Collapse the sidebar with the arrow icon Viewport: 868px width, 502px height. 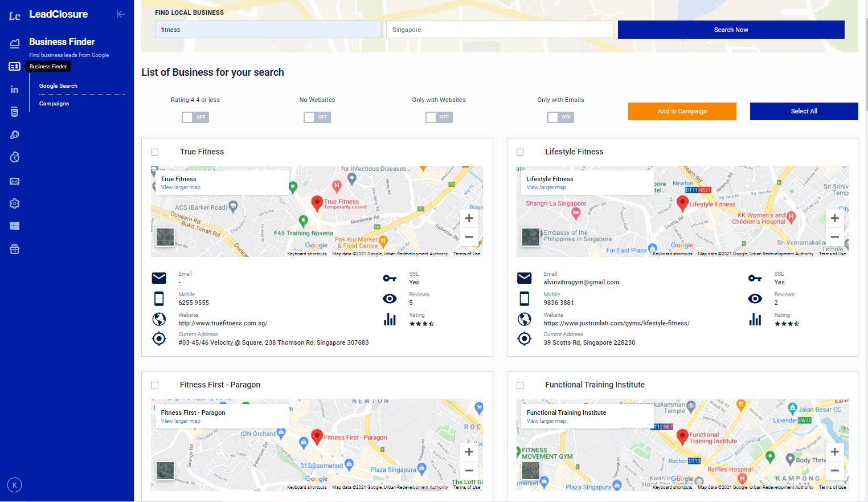[x=121, y=14]
